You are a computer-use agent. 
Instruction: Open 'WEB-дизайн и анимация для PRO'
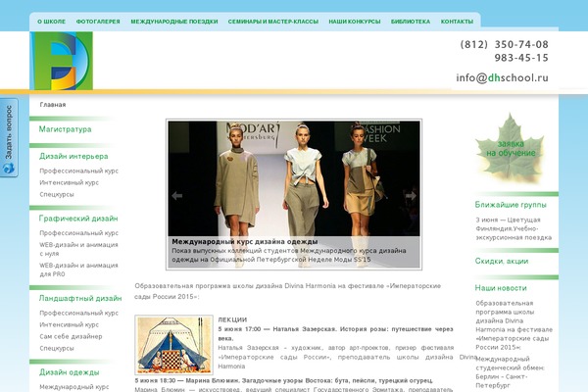[x=78, y=269]
